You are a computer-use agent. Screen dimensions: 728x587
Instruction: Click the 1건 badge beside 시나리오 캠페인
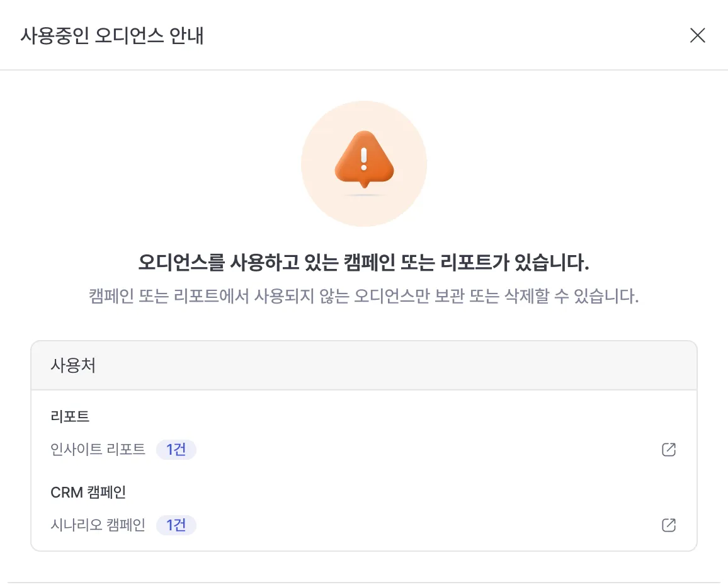click(x=176, y=525)
